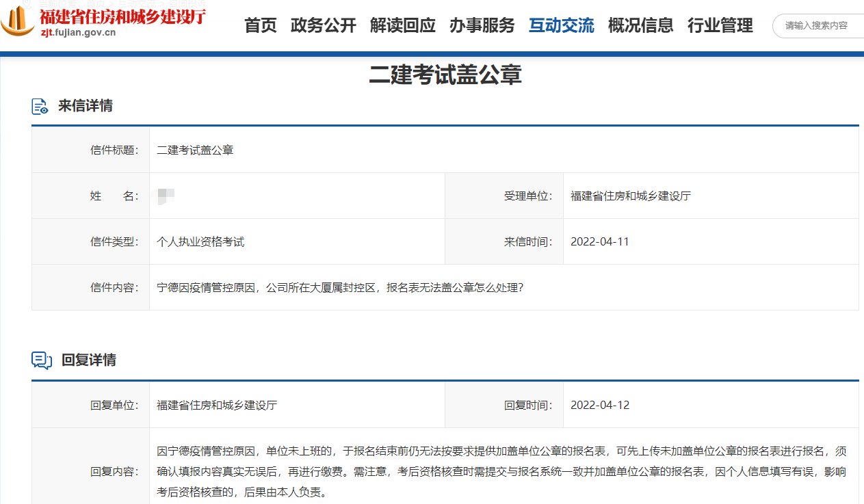This screenshot has width=864, height=504.
Task: Open the 政务公开 menu item
Action: pos(323,26)
